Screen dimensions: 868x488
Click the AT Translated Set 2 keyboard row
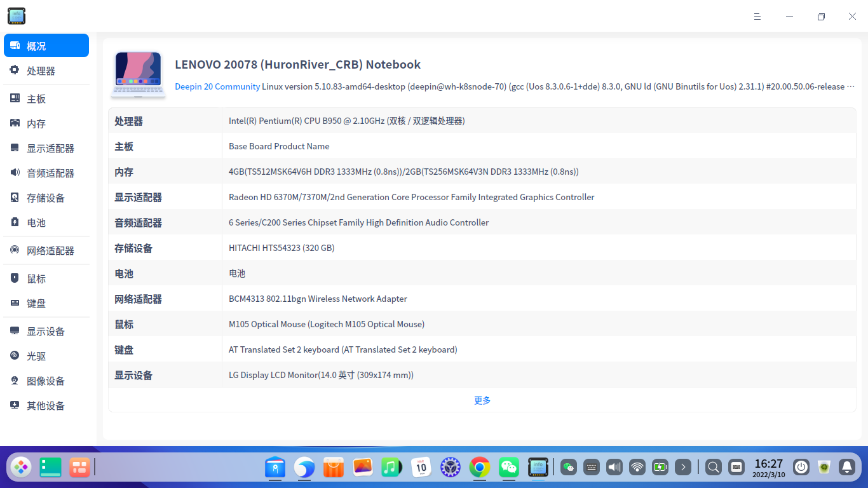482,349
